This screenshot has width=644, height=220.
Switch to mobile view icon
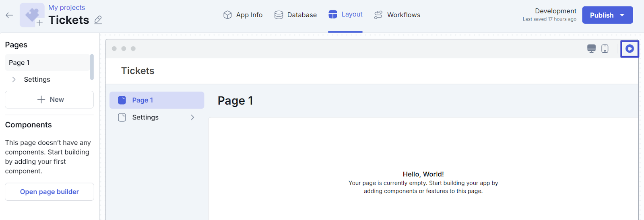[605, 49]
